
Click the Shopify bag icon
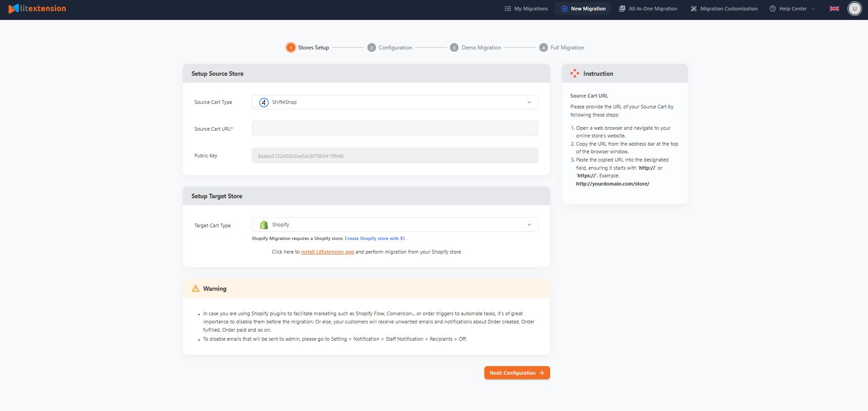click(x=264, y=225)
